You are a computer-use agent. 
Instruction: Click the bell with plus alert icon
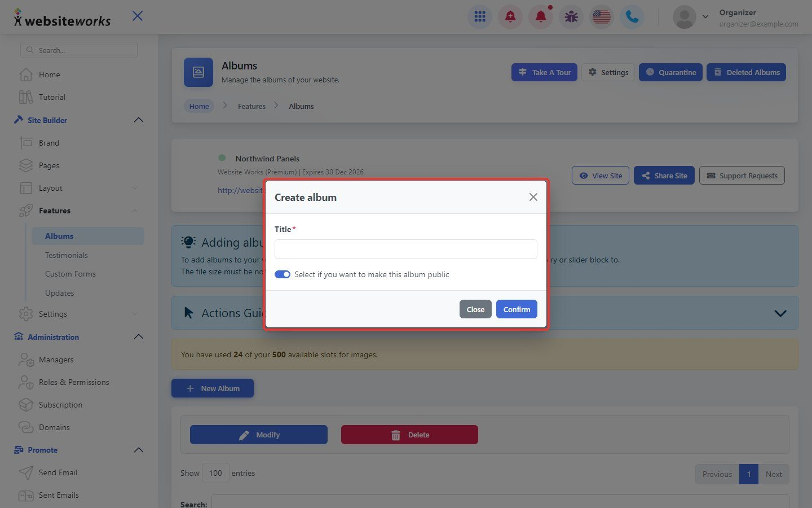point(510,17)
